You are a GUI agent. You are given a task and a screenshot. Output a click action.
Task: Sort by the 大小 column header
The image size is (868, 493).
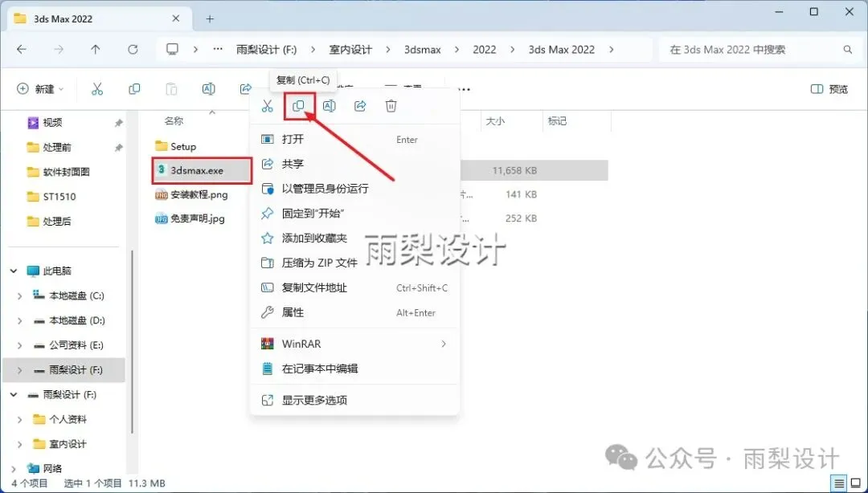click(x=495, y=120)
